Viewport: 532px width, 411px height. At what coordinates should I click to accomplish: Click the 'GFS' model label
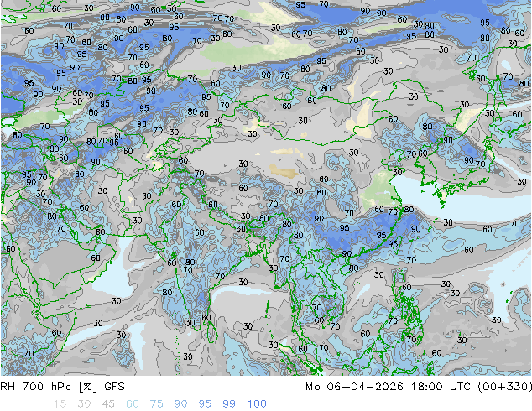point(114,387)
